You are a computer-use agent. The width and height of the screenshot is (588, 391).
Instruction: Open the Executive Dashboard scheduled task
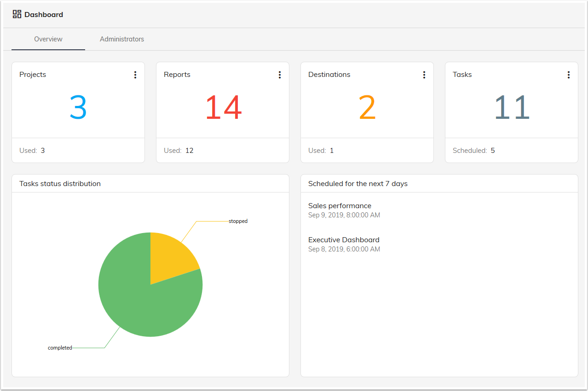pyautogui.click(x=344, y=239)
